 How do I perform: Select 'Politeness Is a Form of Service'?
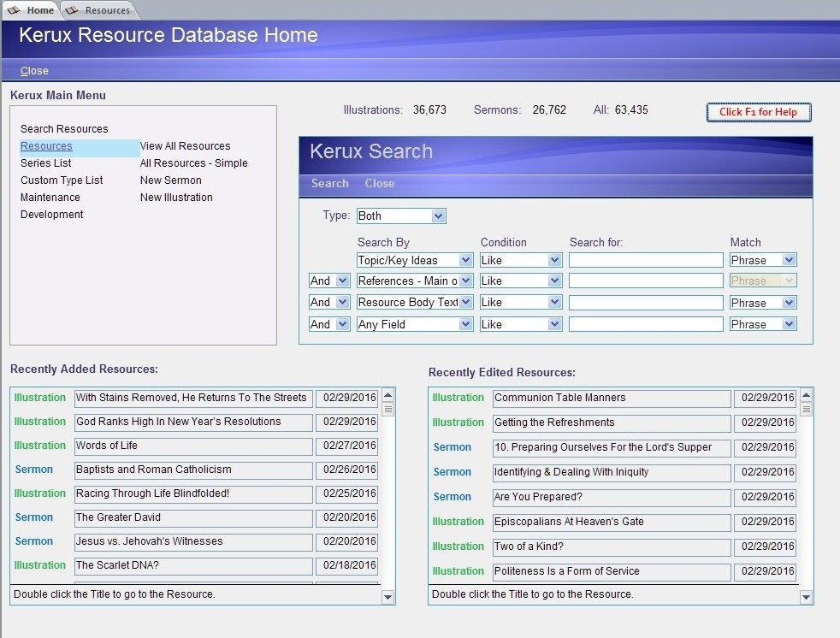click(612, 571)
